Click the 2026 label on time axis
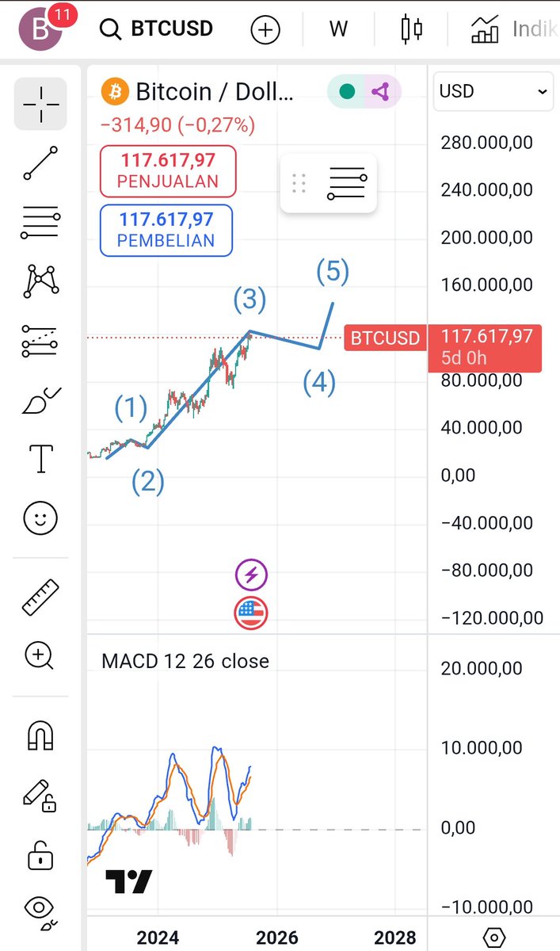560x951 pixels. tap(277, 938)
